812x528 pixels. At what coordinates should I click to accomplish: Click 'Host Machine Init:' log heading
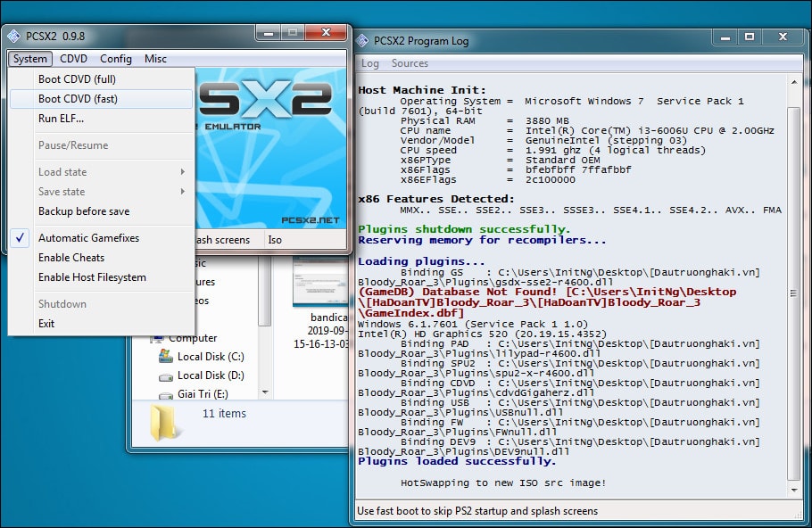click(x=422, y=90)
